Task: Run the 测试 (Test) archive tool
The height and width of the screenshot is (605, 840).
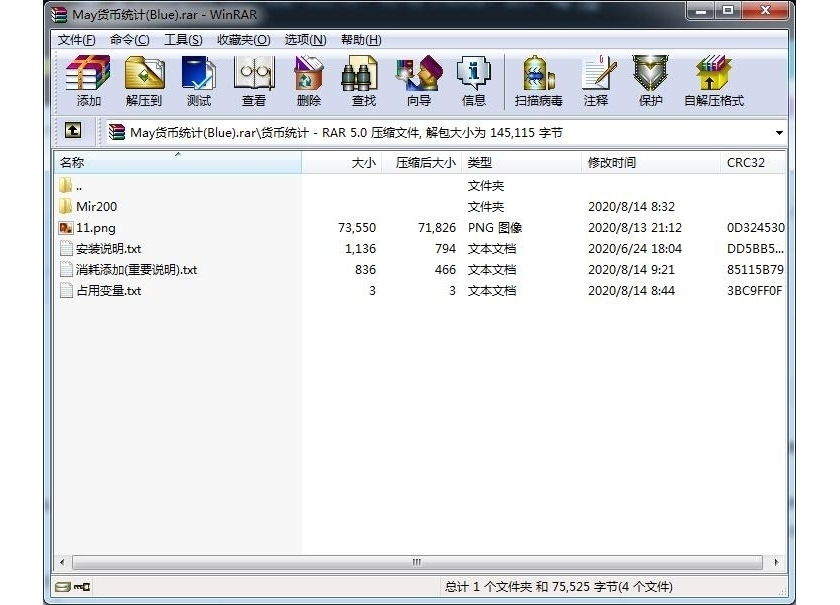Action: coord(198,80)
